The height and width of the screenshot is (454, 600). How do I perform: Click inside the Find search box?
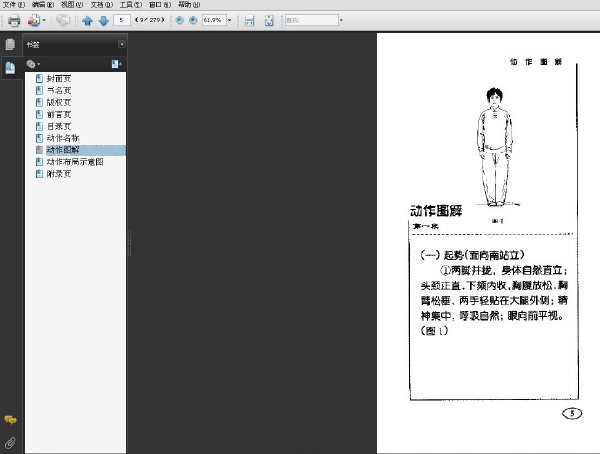311,20
